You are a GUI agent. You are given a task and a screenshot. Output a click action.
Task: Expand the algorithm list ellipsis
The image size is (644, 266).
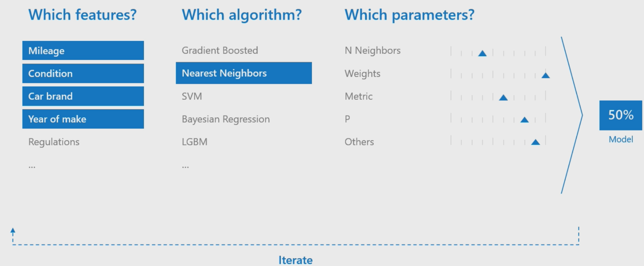[185, 166]
